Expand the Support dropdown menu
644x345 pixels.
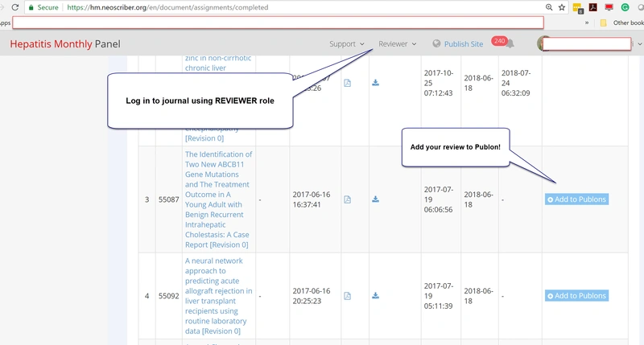[347, 44]
